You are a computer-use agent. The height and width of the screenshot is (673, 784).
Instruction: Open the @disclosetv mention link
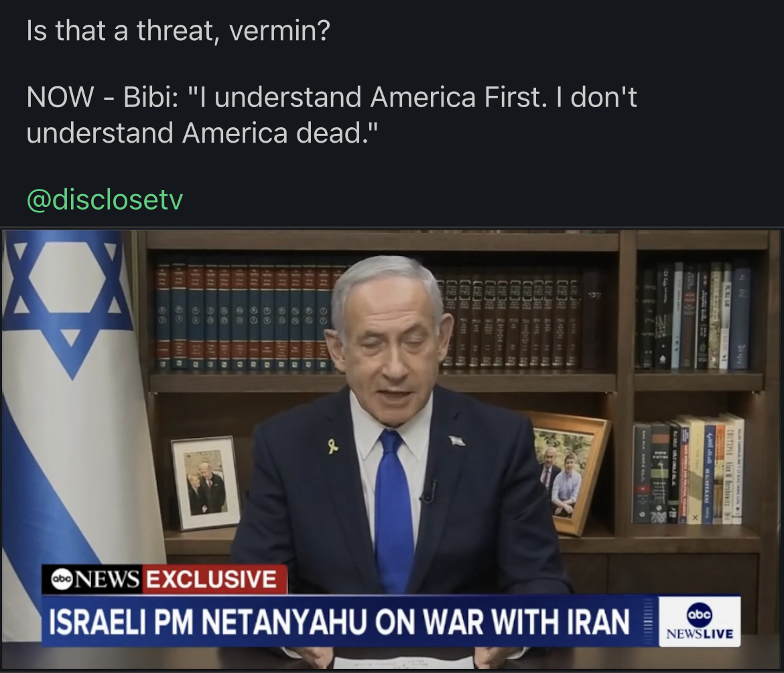tap(105, 200)
